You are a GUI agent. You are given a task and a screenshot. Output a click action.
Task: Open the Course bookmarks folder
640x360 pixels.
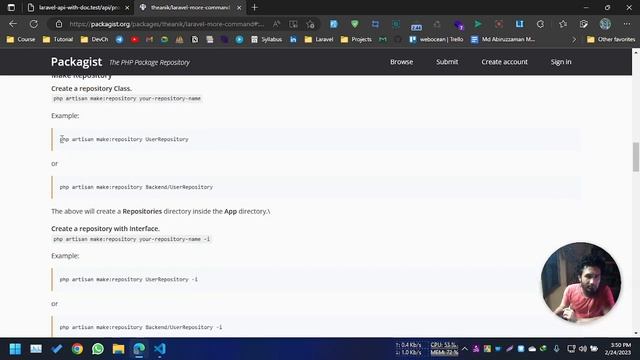point(21,39)
